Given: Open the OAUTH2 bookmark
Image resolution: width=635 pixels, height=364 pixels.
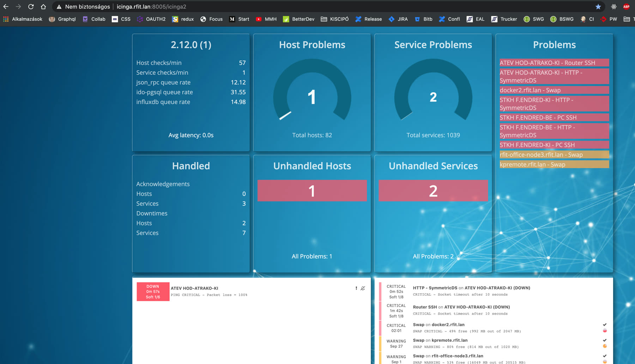Looking at the screenshot, I should 151,19.
